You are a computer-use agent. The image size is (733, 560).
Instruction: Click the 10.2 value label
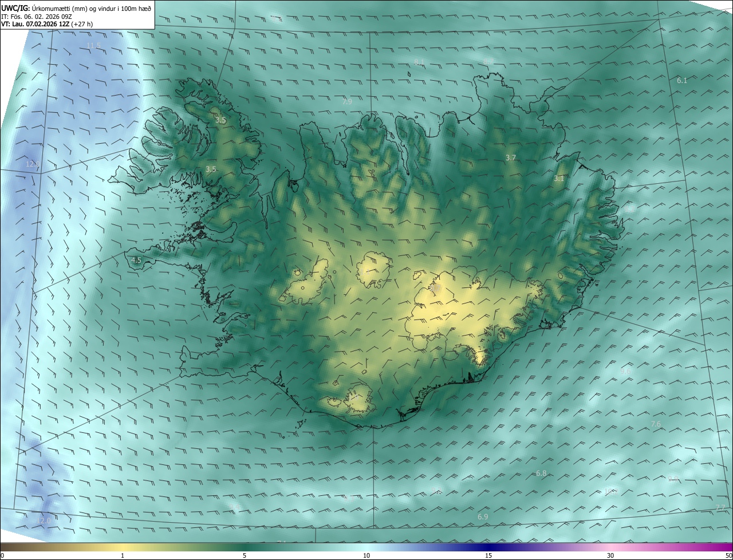click(x=610, y=491)
